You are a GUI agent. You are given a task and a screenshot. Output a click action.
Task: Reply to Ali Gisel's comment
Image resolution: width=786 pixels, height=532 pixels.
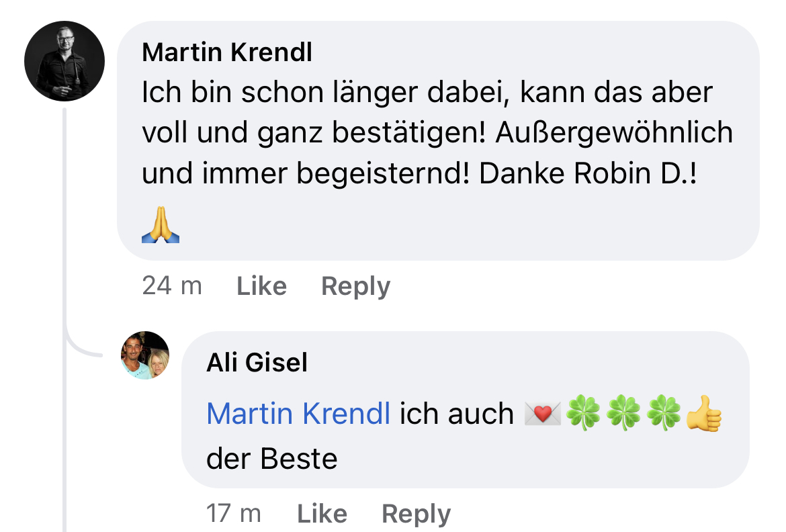point(416,515)
